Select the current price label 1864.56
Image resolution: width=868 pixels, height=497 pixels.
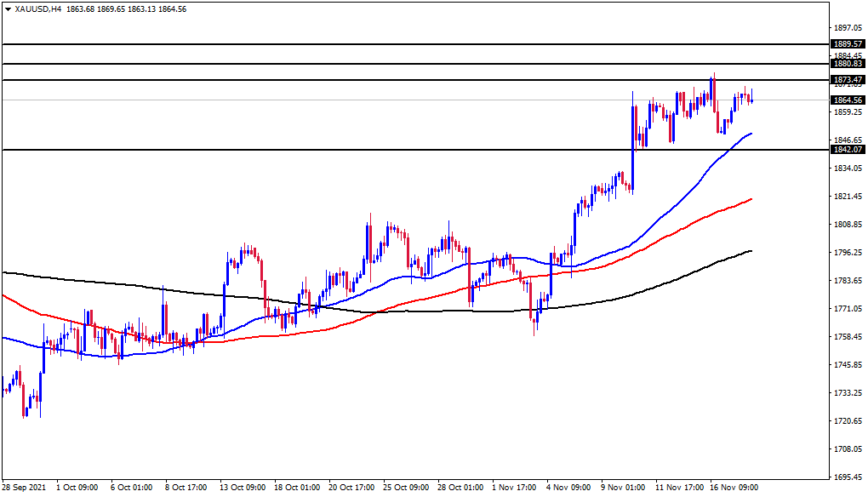pos(848,100)
